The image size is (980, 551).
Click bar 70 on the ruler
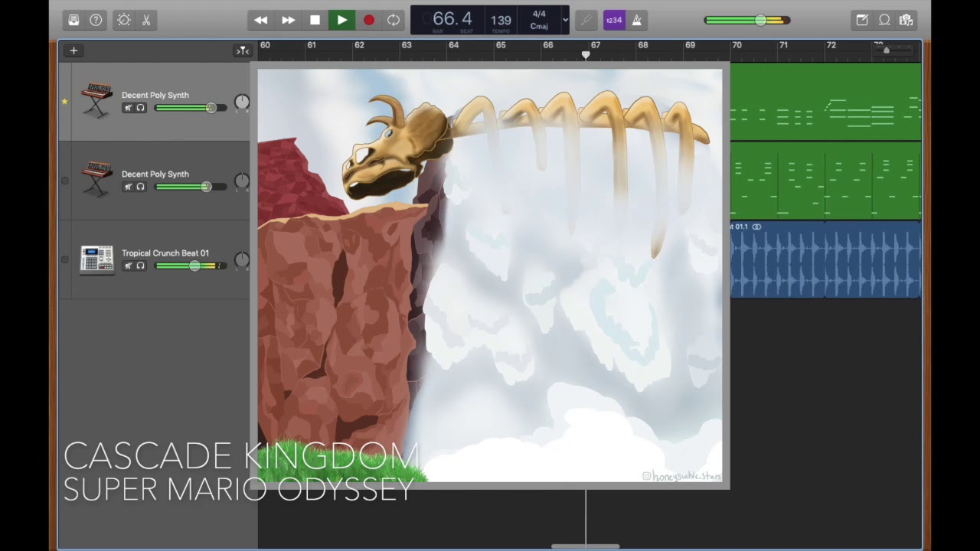click(737, 45)
